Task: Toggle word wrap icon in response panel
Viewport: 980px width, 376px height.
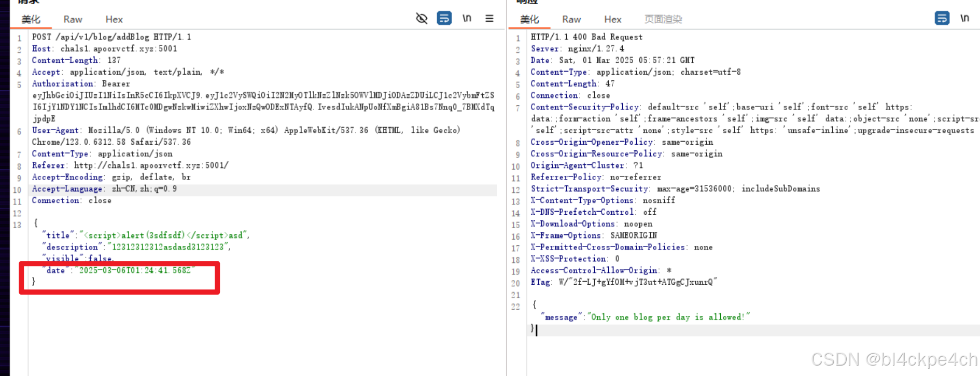Action: coord(942,18)
